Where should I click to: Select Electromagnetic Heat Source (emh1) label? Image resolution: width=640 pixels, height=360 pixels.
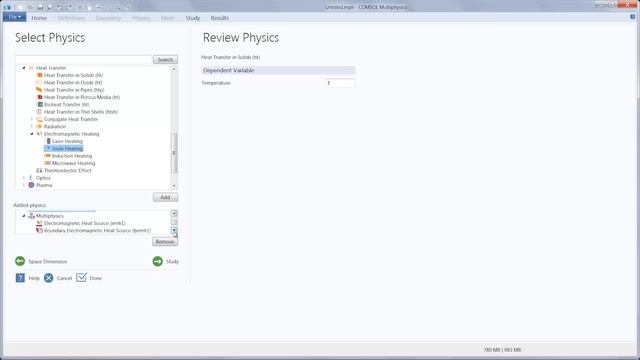click(85, 223)
